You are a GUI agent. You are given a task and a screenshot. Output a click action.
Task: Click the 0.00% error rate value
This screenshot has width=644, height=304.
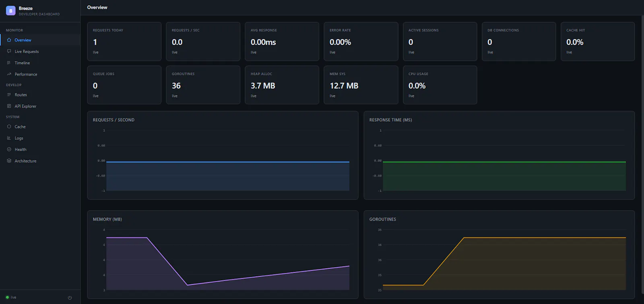click(x=340, y=42)
